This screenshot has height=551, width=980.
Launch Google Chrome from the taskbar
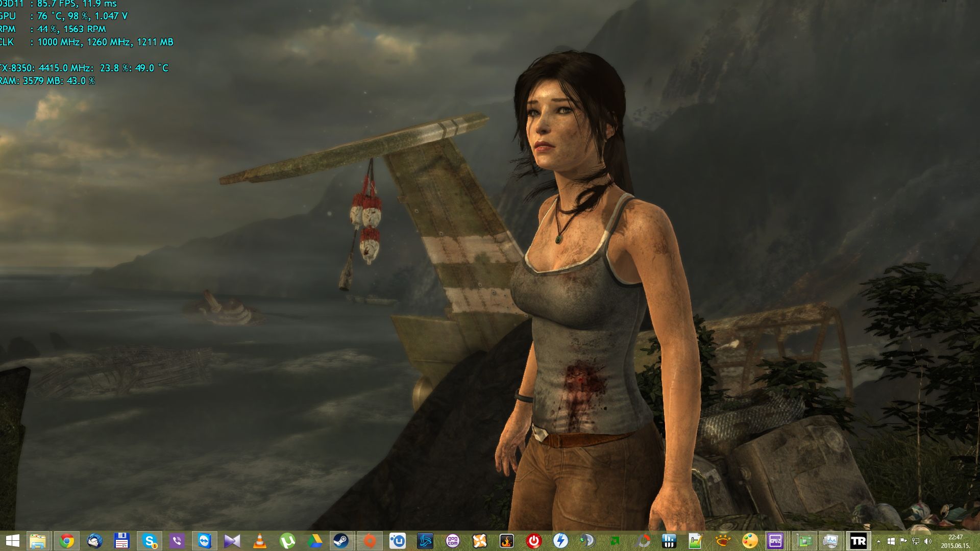(67, 541)
